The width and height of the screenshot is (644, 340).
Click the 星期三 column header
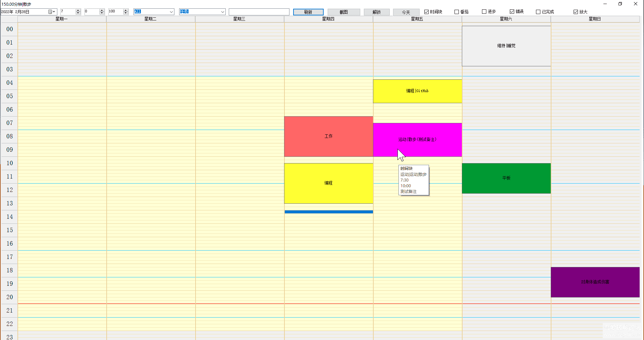239,19
